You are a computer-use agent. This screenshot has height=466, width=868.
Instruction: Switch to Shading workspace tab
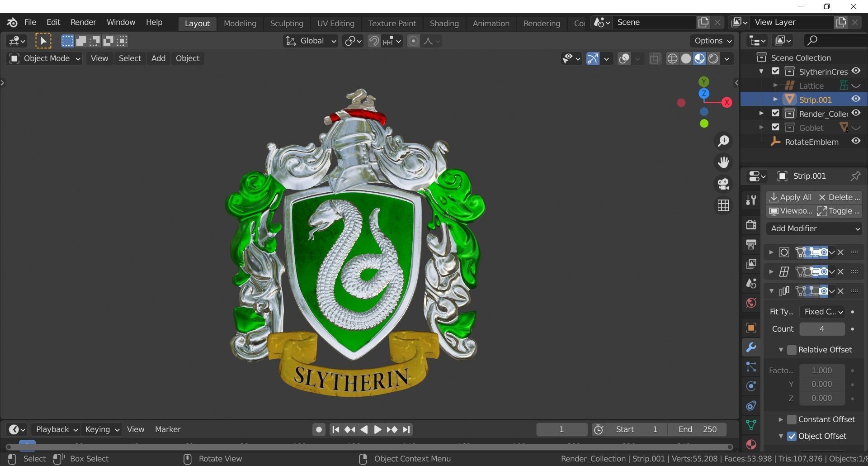pyautogui.click(x=444, y=24)
